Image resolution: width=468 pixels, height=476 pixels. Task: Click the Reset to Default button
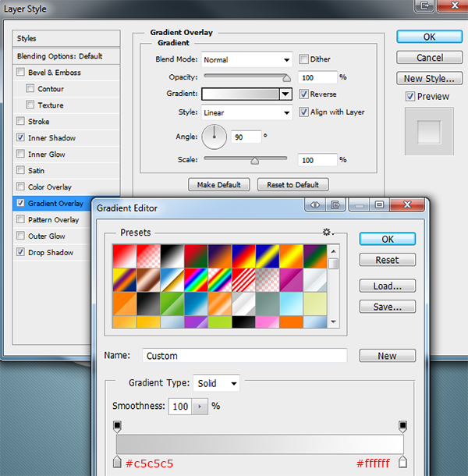point(292,185)
